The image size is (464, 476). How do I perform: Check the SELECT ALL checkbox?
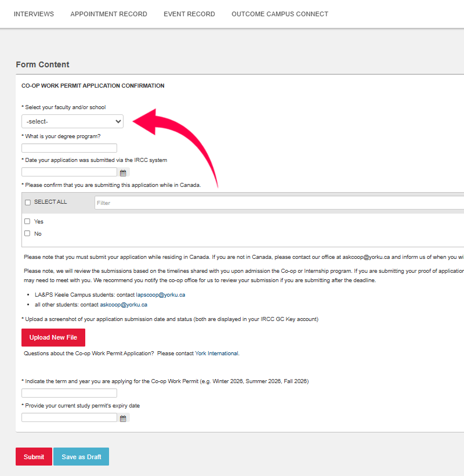point(28,202)
